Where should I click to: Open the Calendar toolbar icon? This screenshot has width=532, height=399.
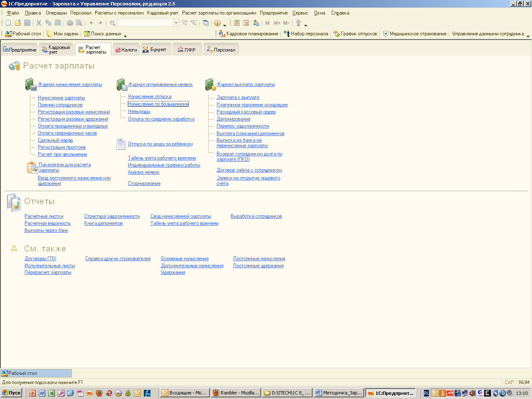(x=246, y=23)
